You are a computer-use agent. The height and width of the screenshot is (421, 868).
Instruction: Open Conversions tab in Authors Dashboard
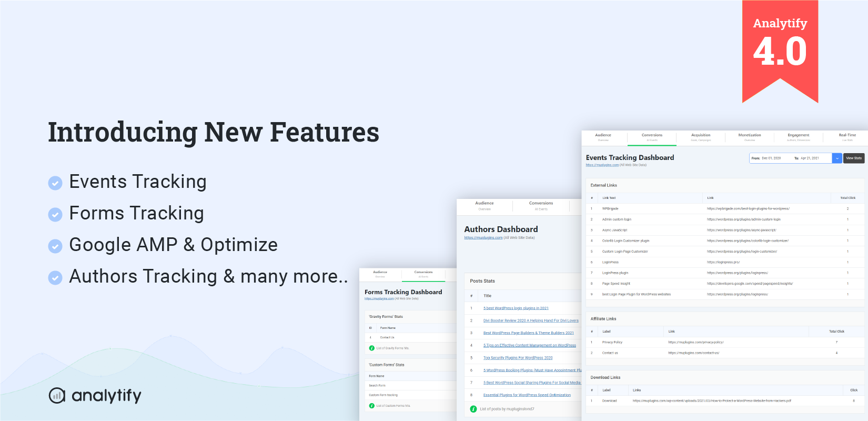[541, 205]
